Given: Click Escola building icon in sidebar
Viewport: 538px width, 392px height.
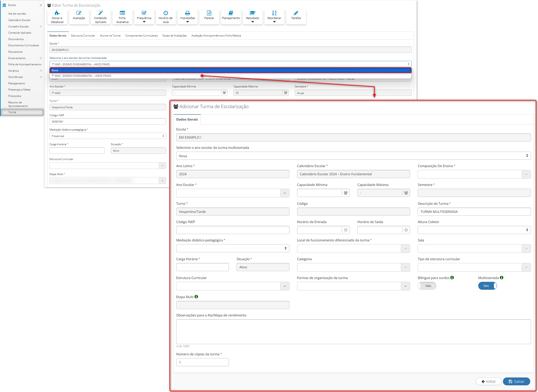Looking at the screenshot, I should point(4,5).
